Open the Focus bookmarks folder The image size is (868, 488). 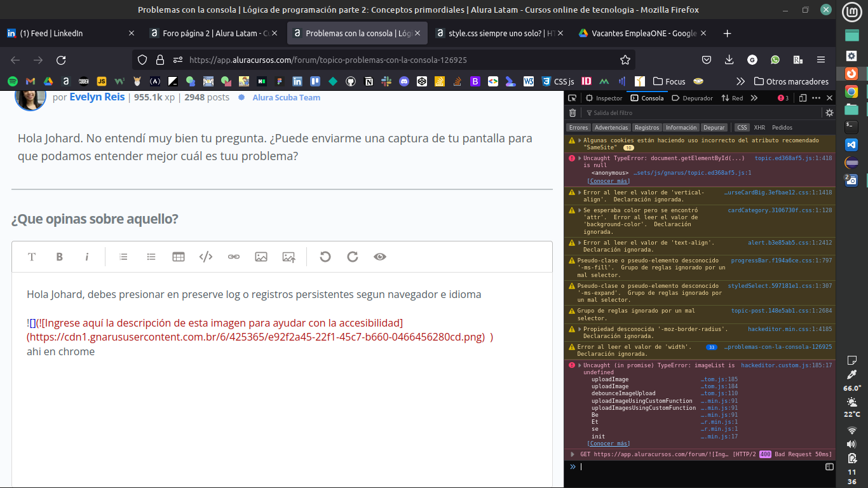tap(669, 81)
